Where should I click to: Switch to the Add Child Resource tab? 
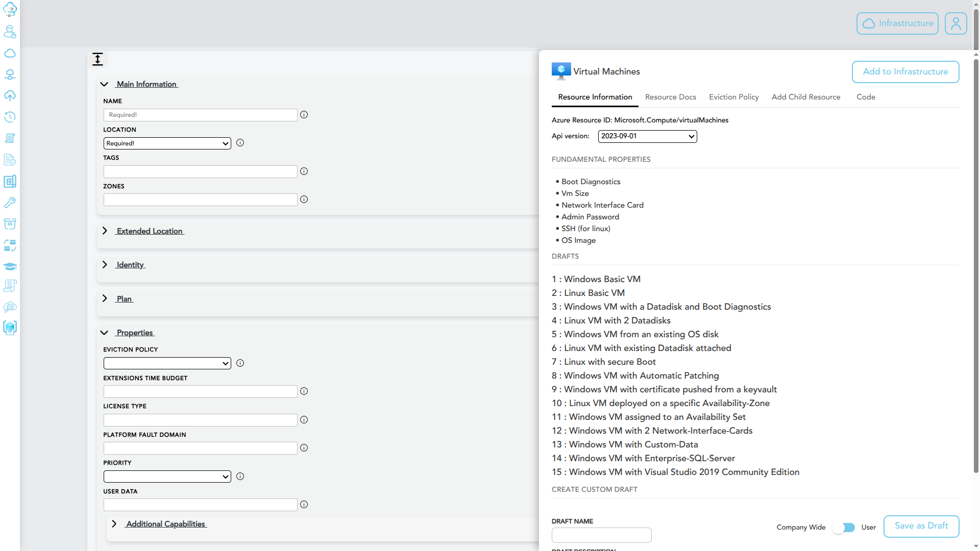pyautogui.click(x=806, y=97)
